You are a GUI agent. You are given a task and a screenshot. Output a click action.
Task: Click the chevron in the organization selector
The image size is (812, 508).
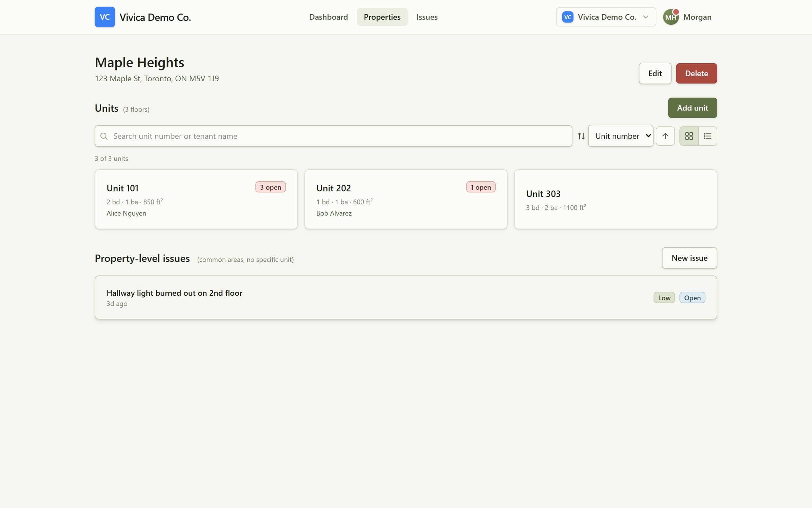click(646, 17)
